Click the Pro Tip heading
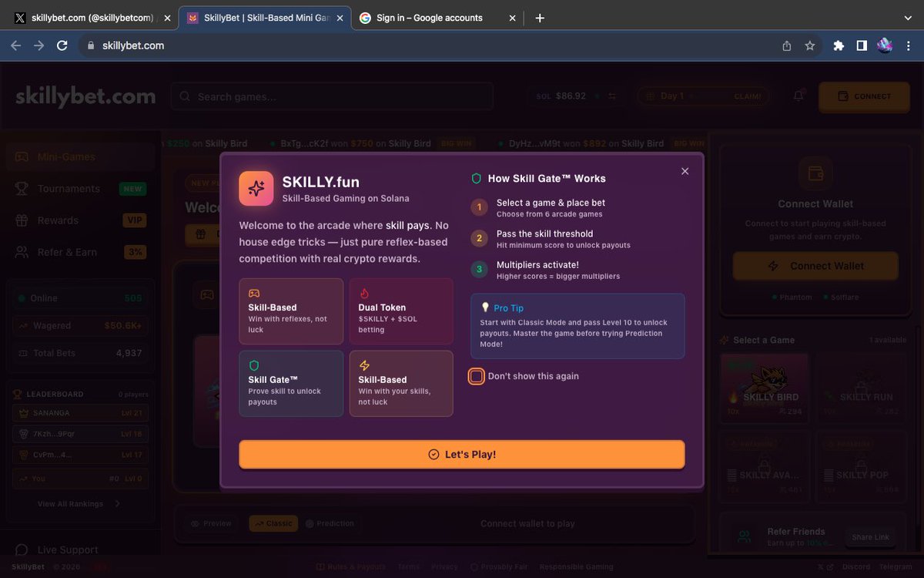The height and width of the screenshot is (578, 924). click(508, 308)
